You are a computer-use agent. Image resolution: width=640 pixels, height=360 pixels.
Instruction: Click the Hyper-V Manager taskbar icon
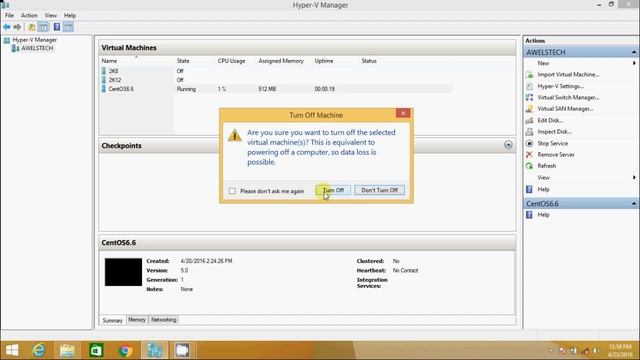click(154, 350)
